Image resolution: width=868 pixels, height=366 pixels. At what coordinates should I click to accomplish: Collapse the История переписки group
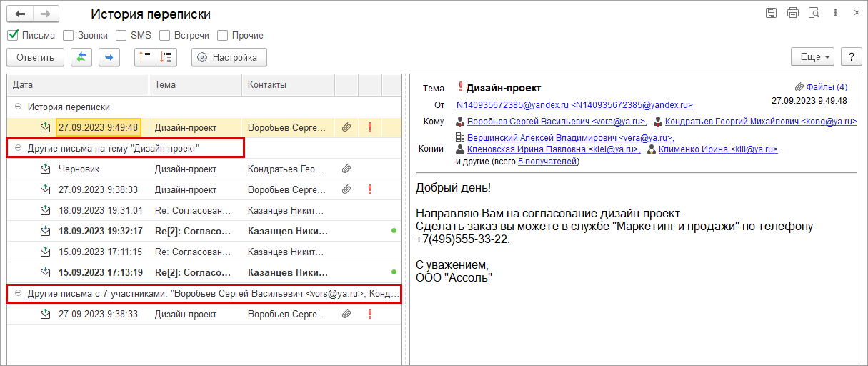click(x=17, y=107)
